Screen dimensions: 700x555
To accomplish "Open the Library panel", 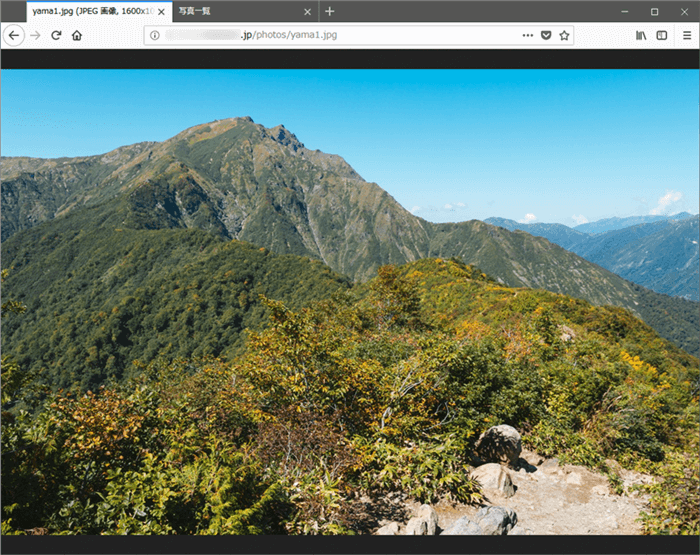I will (x=641, y=35).
